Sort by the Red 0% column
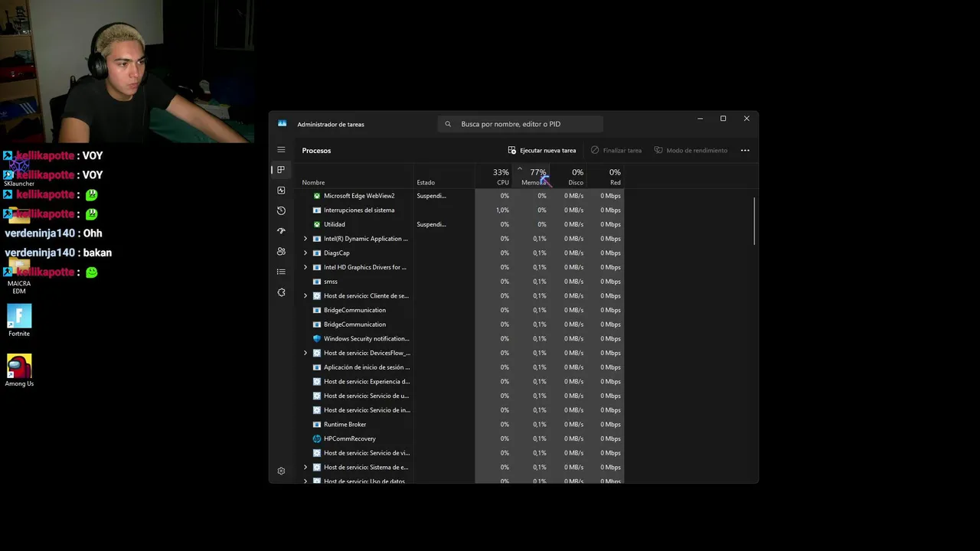Viewport: 980px width, 551px height. [x=606, y=177]
